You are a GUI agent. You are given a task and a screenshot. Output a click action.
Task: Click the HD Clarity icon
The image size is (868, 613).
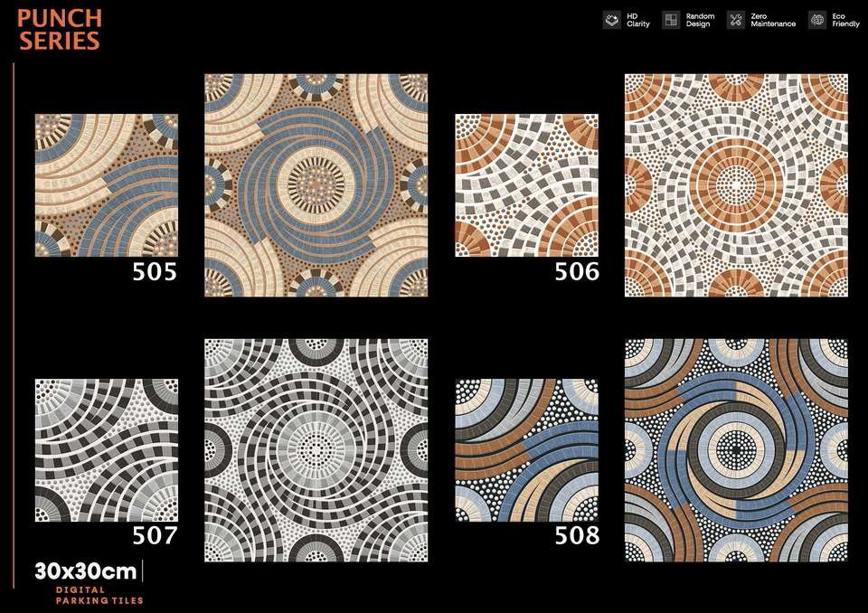pyautogui.click(x=612, y=21)
